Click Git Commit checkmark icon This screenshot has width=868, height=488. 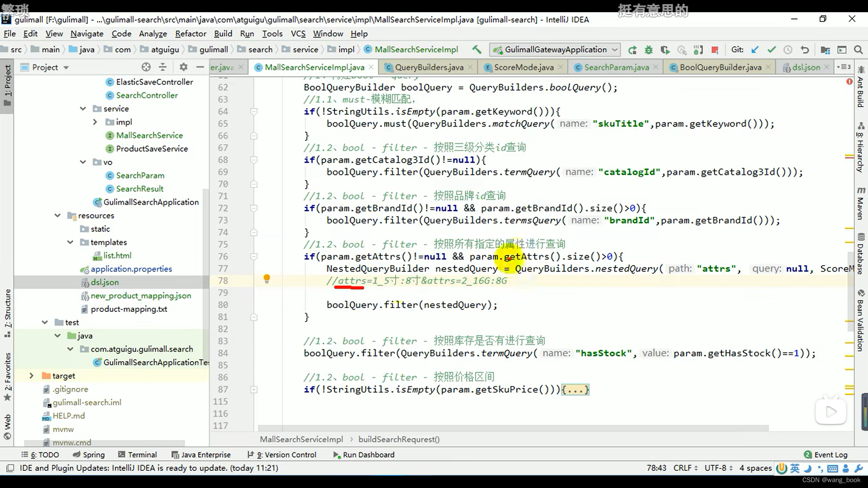[771, 50]
